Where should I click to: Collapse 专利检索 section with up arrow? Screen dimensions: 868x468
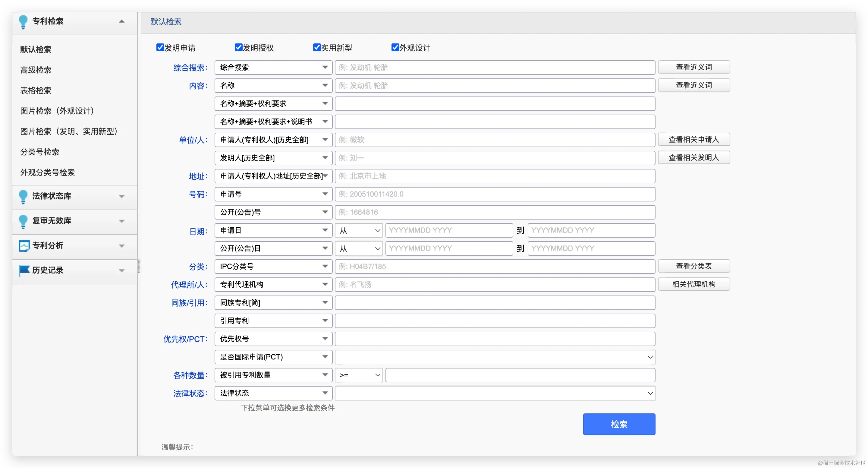click(x=122, y=21)
